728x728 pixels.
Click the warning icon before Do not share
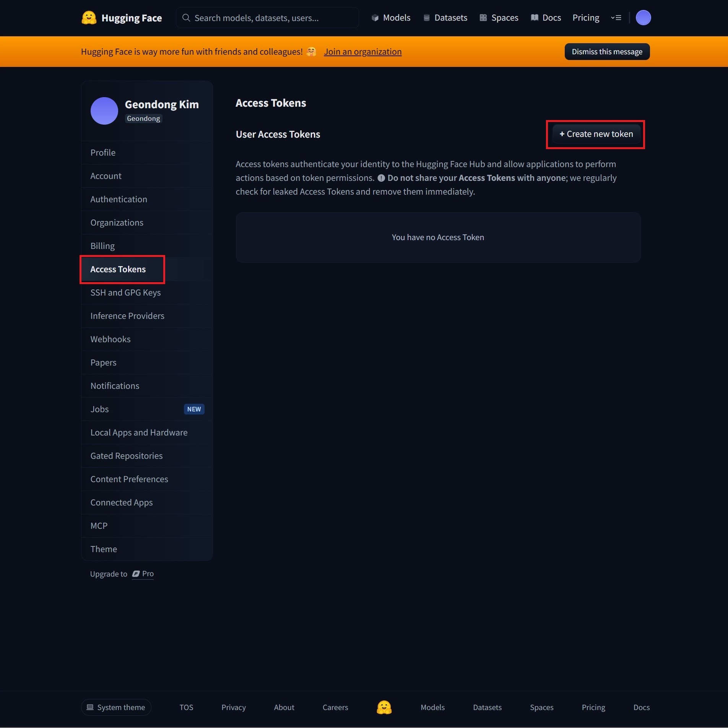tap(381, 178)
